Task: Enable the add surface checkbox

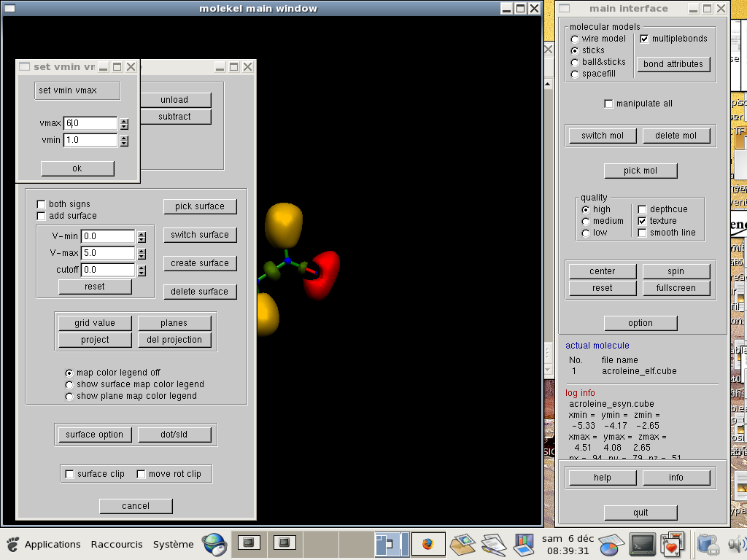Action: (x=41, y=216)
